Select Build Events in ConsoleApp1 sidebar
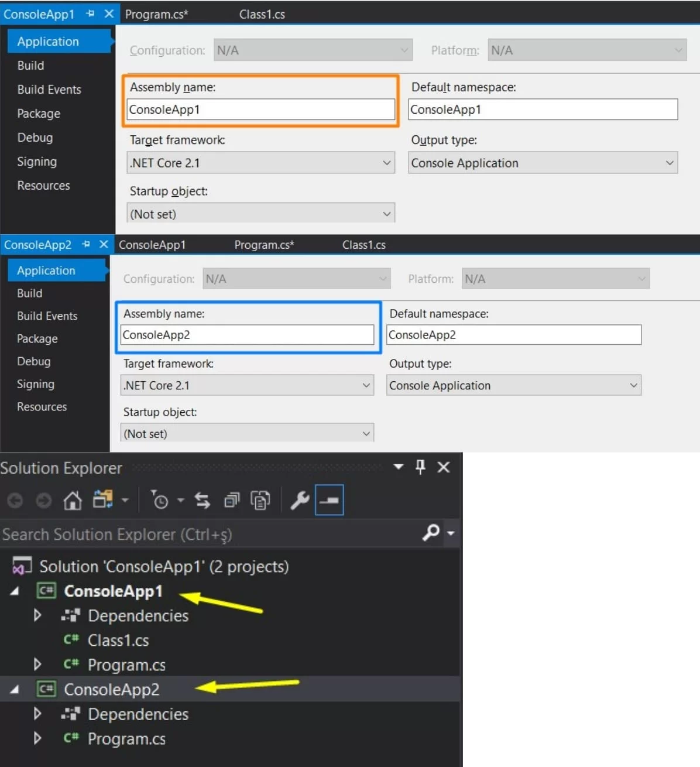The image size is (700, 767). (x=49, y=90)
